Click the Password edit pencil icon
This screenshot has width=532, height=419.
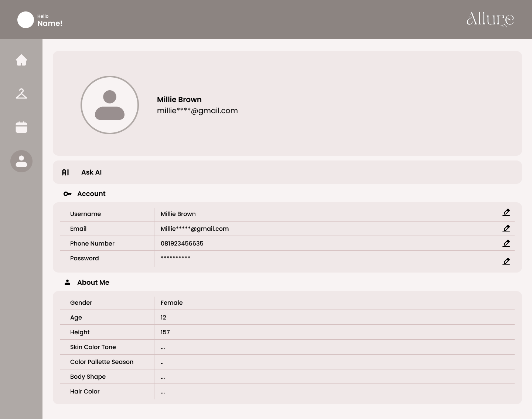tap(506, 261)
